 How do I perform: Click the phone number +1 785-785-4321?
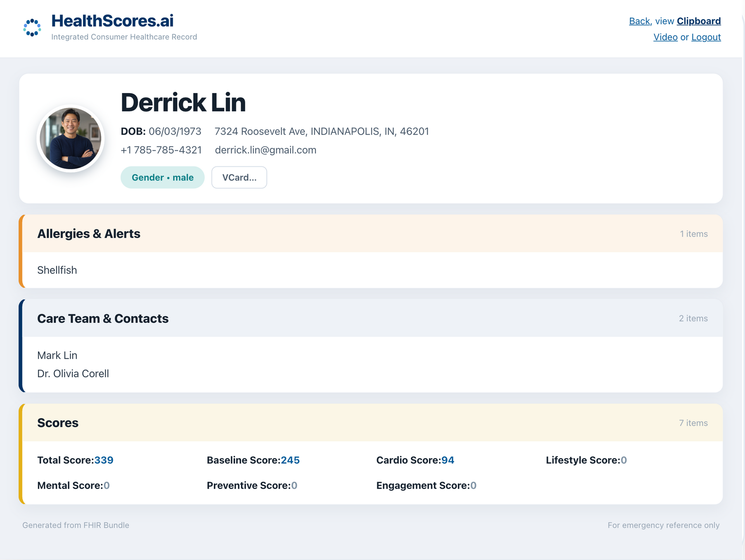coord(161,150)
